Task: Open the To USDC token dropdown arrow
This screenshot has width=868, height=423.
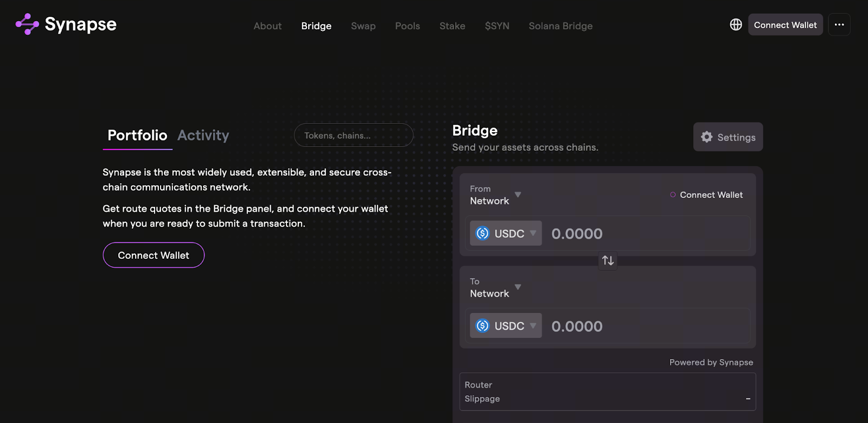Action: point(533,326)
